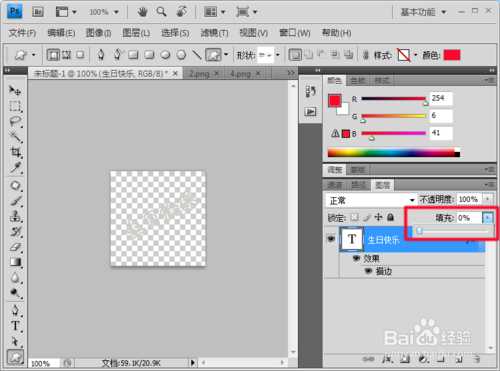500x371 pixels.
Task: Launch Bridge with the Br button
Action: tap(37, 12)
